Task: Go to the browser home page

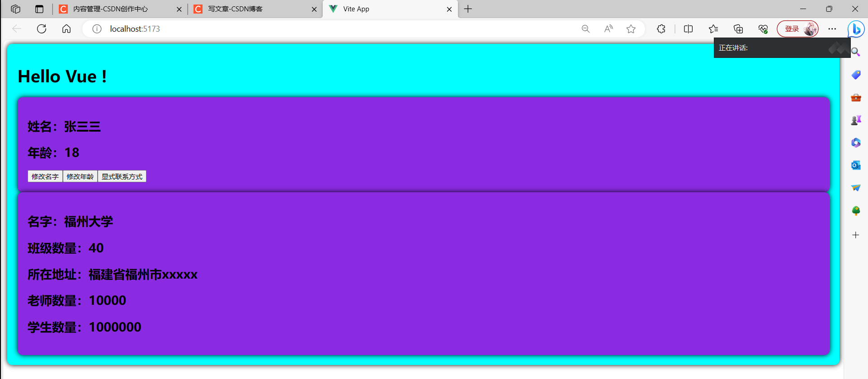Action: click(x=66, y=29)
